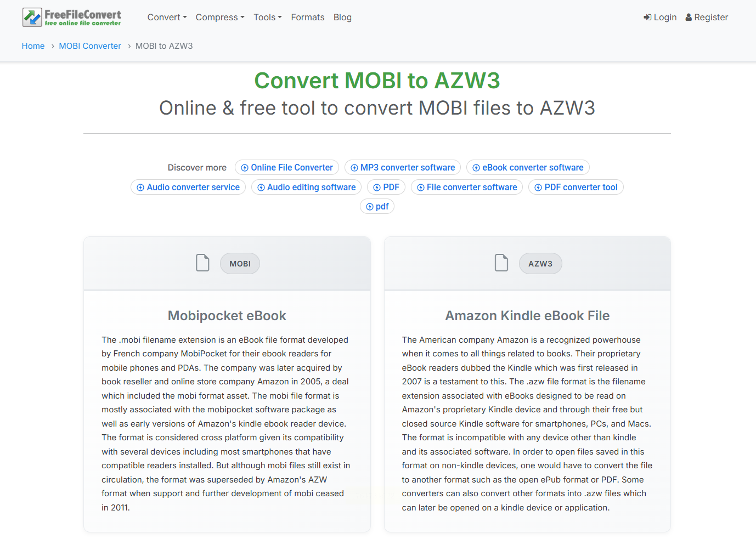This screenshot has height=539, width=756.
Task: Click the Audio converter service tag
Action: (x=188, y=188)
